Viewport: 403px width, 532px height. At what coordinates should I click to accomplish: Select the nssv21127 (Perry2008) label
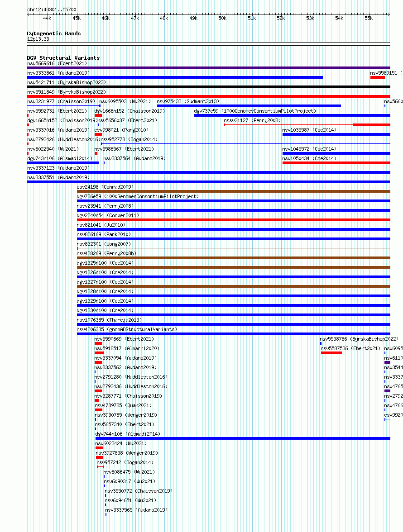(x=252, y=120)
